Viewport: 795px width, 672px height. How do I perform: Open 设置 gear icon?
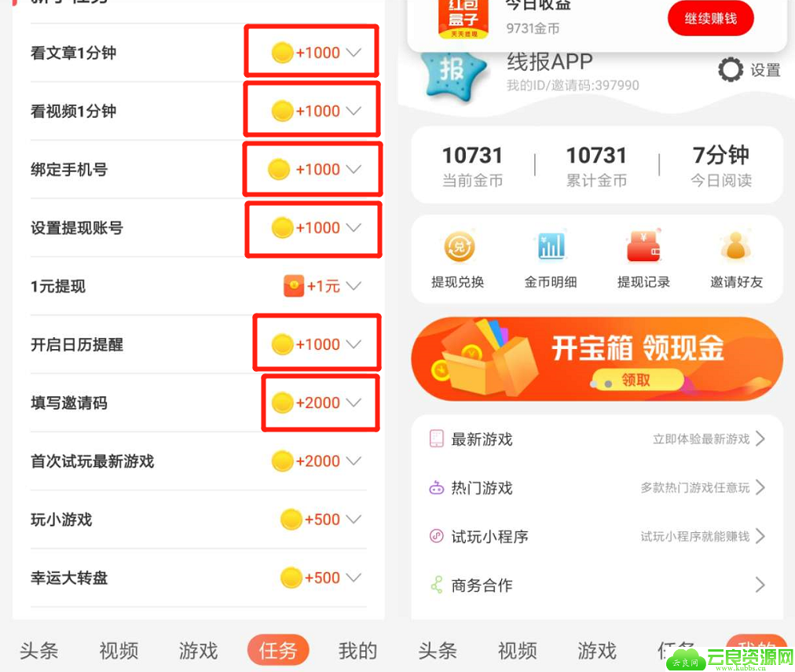coord(730,69)
